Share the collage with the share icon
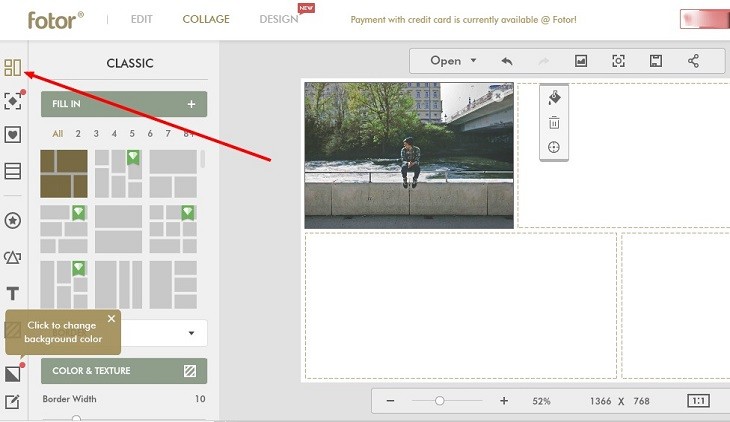This screenshot has height=422, width=730. coord(693,61)
